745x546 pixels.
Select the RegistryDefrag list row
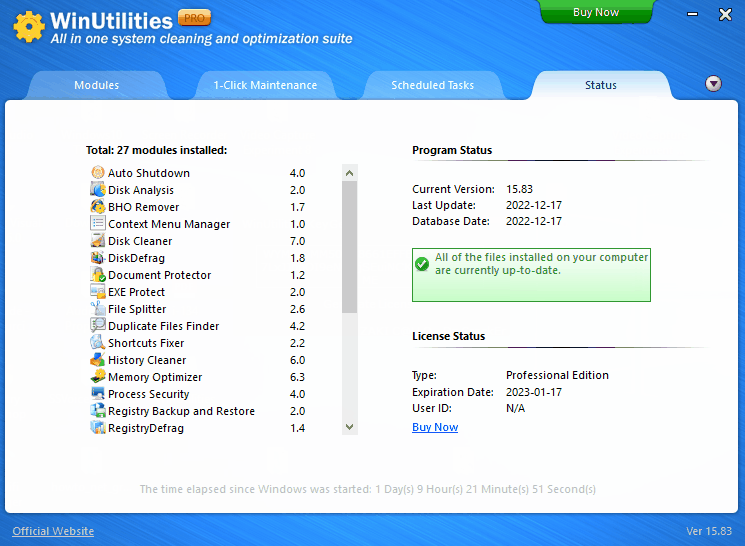coord(199,428)
